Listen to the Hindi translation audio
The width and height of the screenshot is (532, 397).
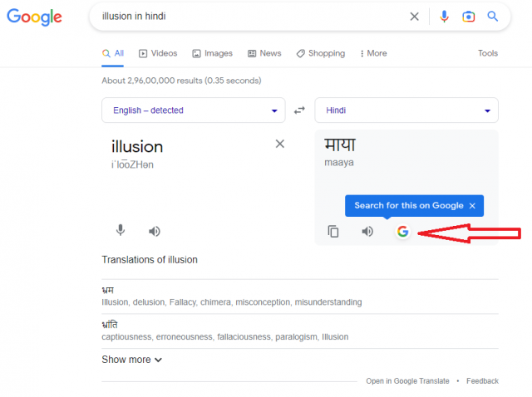click(367, 232)
